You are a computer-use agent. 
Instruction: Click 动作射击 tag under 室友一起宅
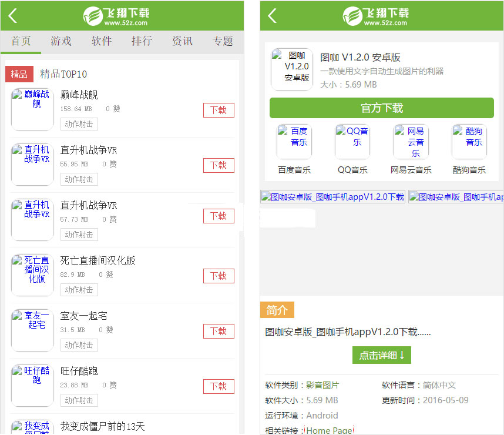coord(79,345)
